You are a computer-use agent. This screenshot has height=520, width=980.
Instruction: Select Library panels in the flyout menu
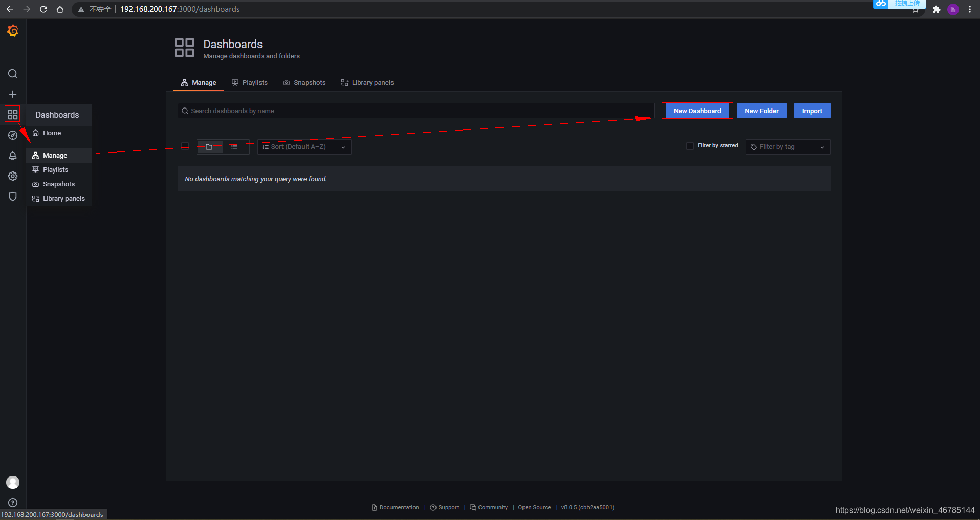coord(59,199)
